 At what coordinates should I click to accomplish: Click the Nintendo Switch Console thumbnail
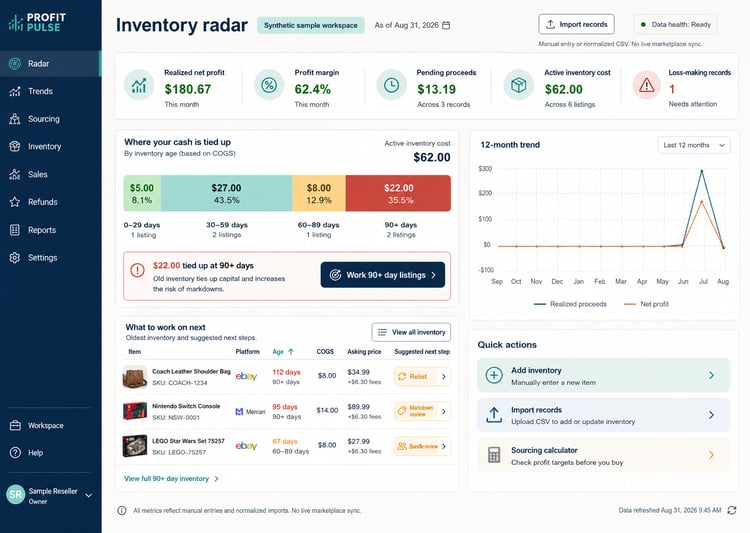(135, 411)
